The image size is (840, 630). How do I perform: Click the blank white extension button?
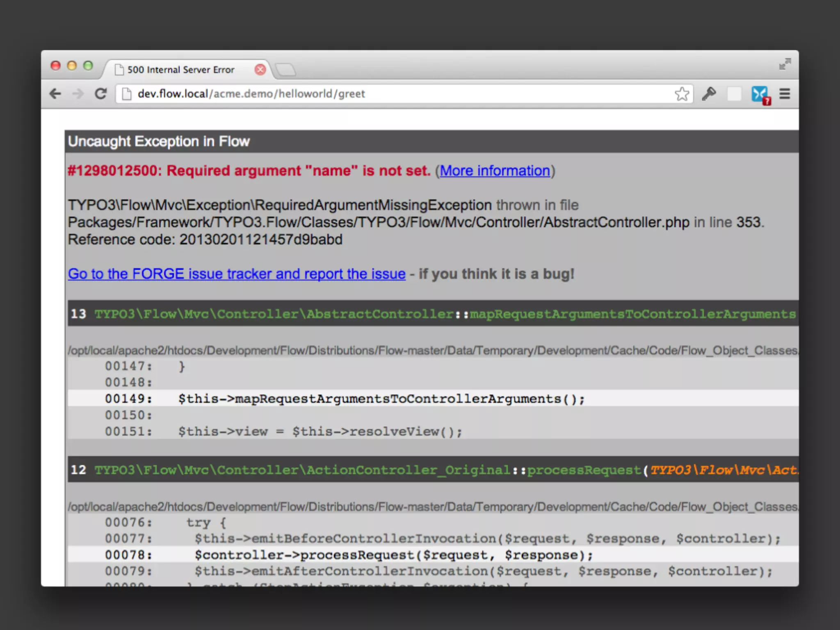[x=734, y=94]
